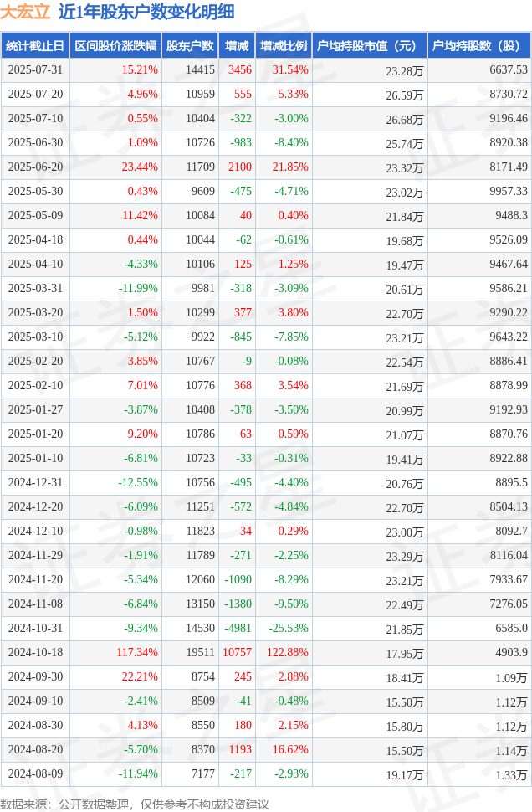This screenshot has width=532, height=812.
Task: Click the 增减 column header
Action: click(x=237, y=45)
